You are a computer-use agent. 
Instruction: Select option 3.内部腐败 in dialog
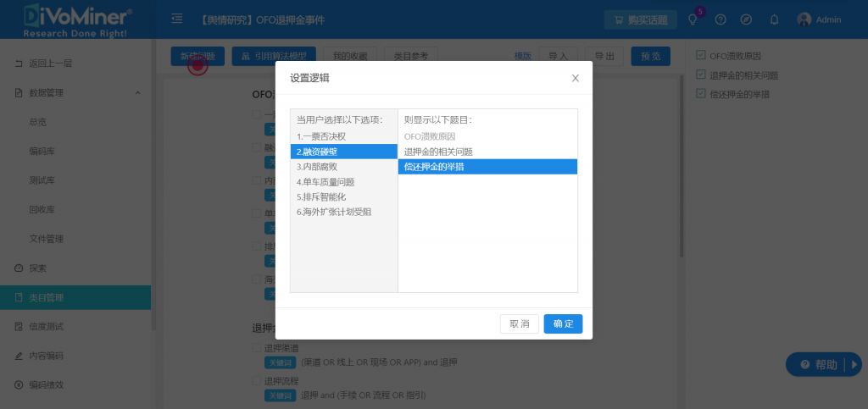344,167
